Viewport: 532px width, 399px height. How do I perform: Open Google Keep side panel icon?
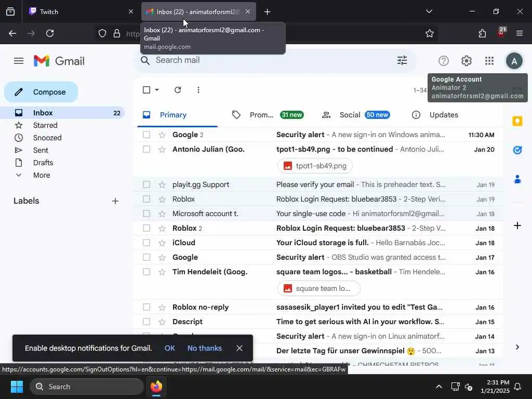click(517, 121)
